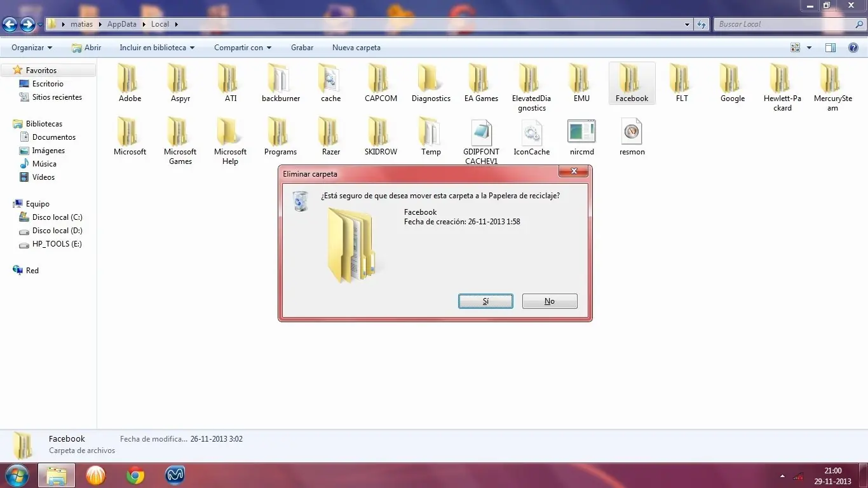Open the backburner folder

point(281,83)
